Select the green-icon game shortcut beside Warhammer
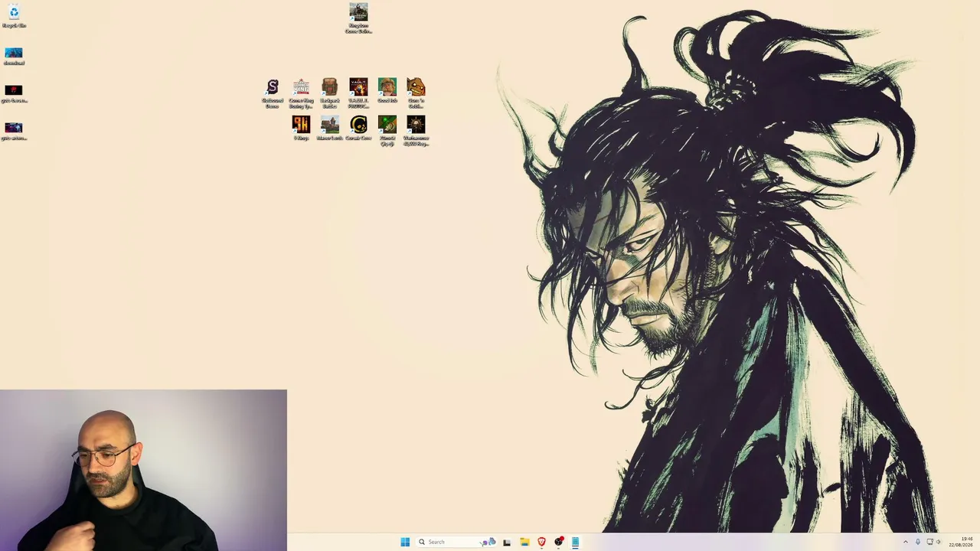980x551 pixels. [x=387, y=131]
